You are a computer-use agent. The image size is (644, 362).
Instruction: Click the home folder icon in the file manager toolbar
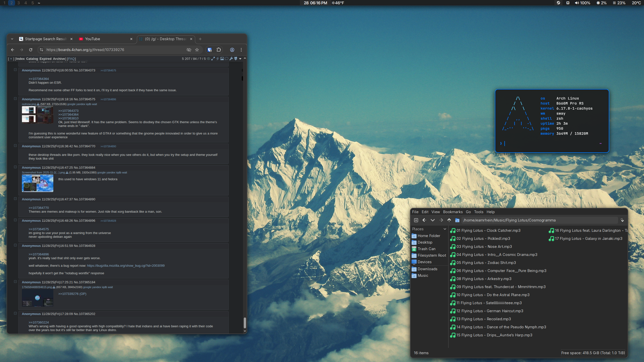point(457,220)
